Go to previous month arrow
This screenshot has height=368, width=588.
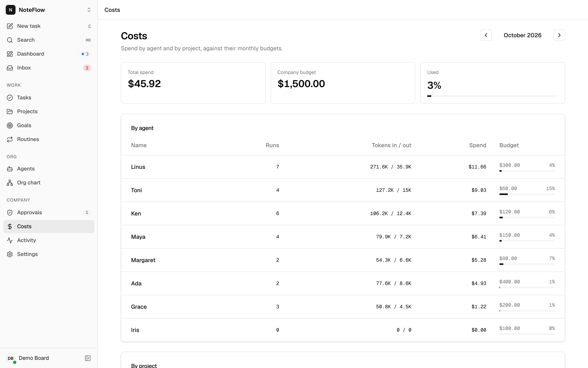tap(486, 35)
